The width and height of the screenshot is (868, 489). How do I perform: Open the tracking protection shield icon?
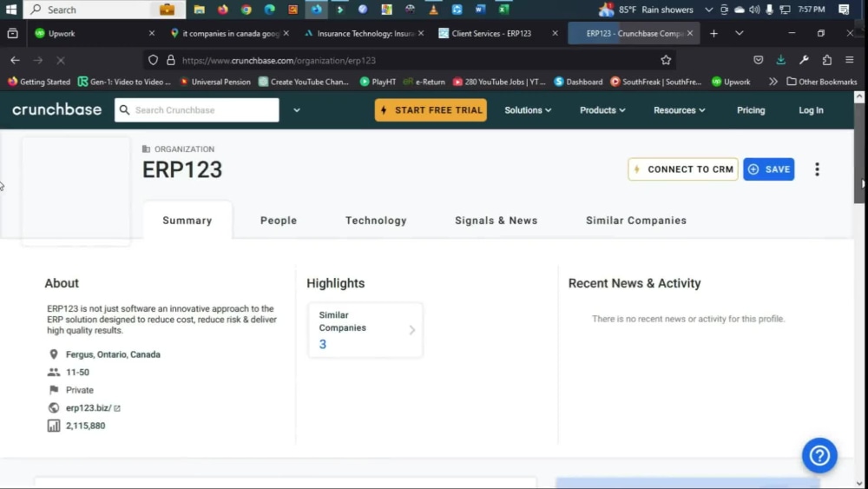click(x=154, y=60)
